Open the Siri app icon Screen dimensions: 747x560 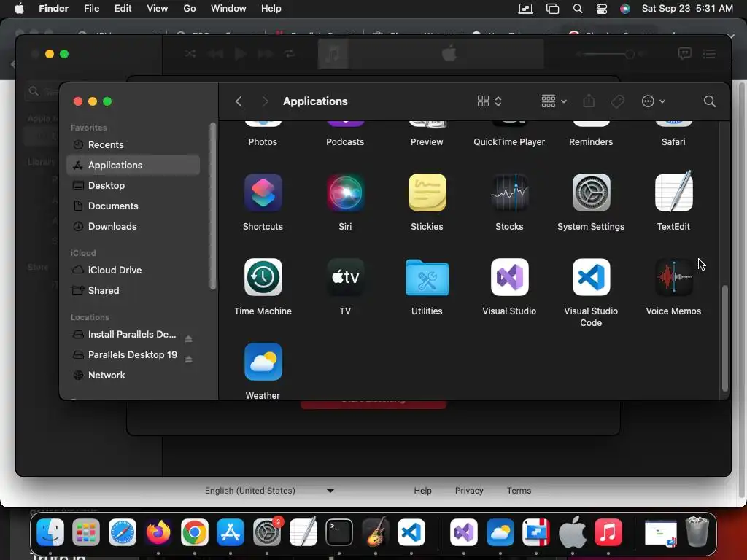click(x=345, y=192)
